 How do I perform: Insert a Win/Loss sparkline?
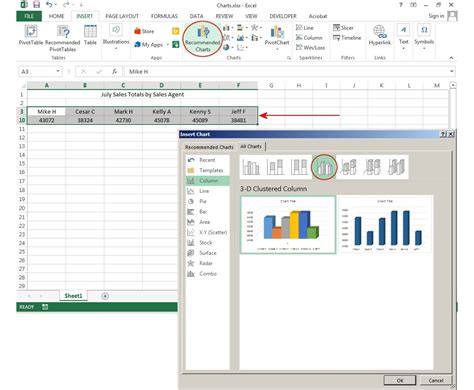click(x=310, y=48)
